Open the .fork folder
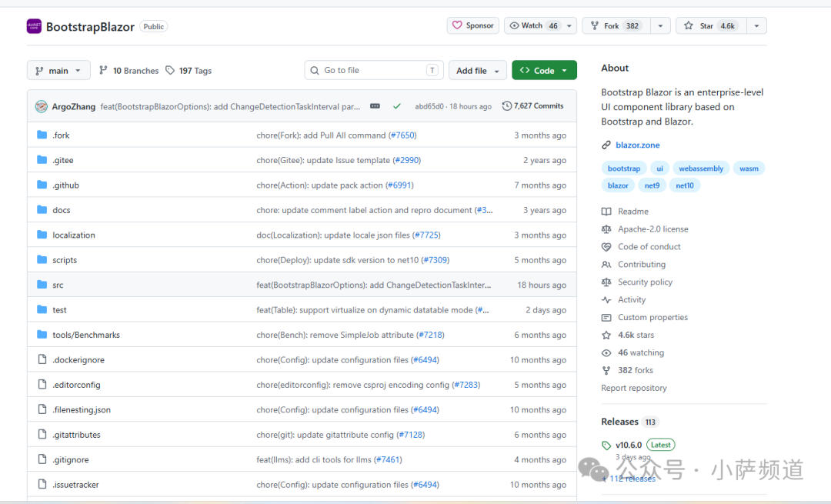831x504 pixels. tap(61, 135)
